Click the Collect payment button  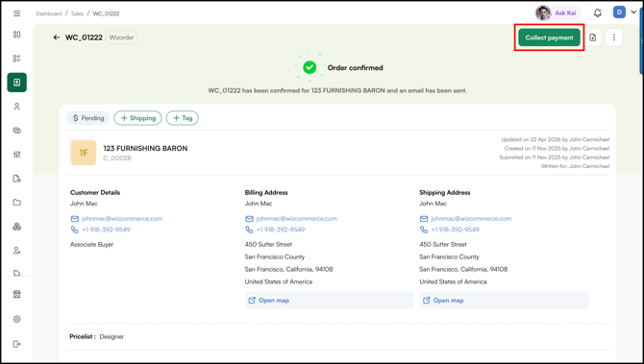(x=549, y=37)
